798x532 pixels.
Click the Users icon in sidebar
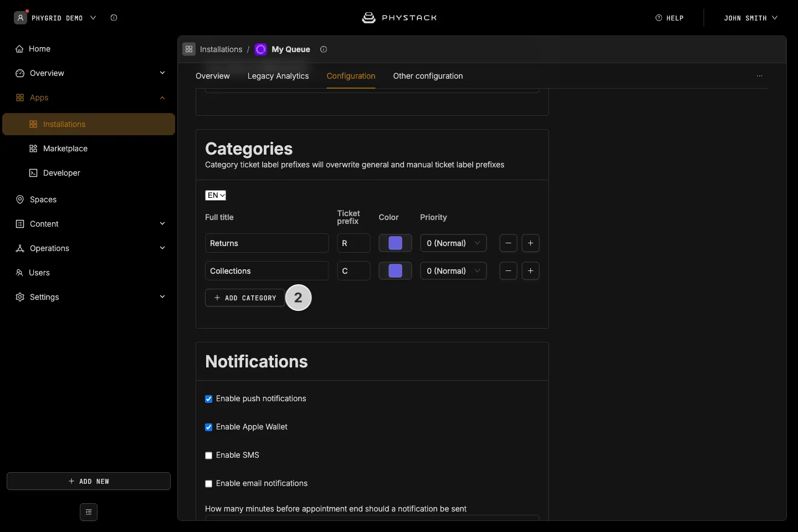click(x=19, y=273)
